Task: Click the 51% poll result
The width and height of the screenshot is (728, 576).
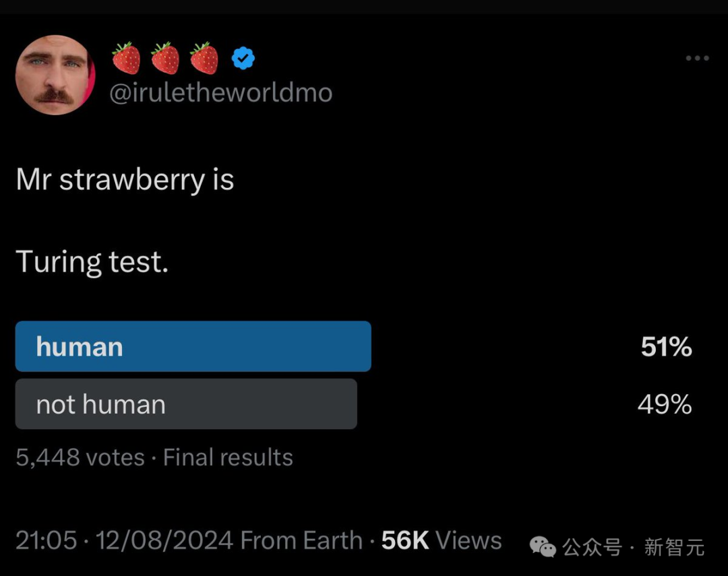Action: coord(666,347)
